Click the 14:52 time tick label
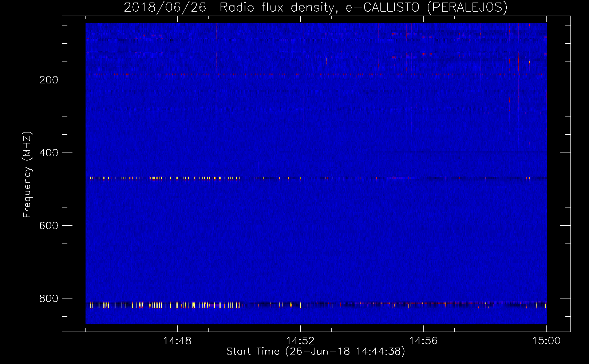The width and height of the screenshot is (589, 364). 300,341
